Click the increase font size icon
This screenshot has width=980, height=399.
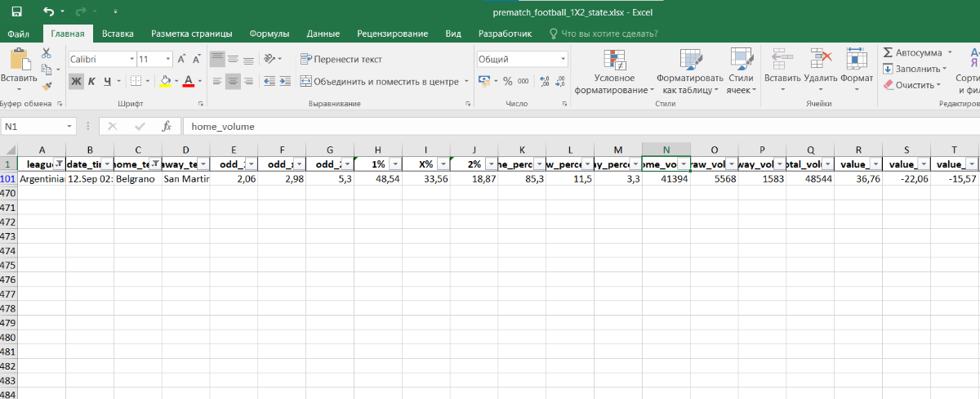182,59
